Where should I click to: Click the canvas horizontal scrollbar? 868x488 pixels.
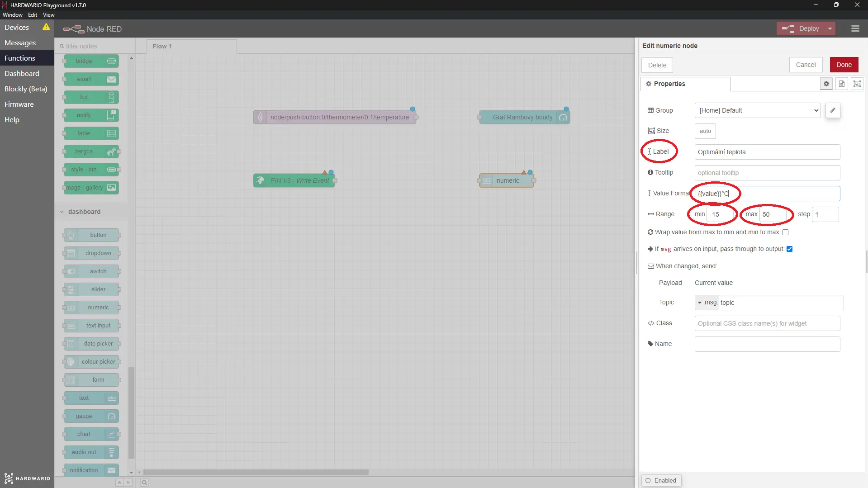tap(256, 472)
